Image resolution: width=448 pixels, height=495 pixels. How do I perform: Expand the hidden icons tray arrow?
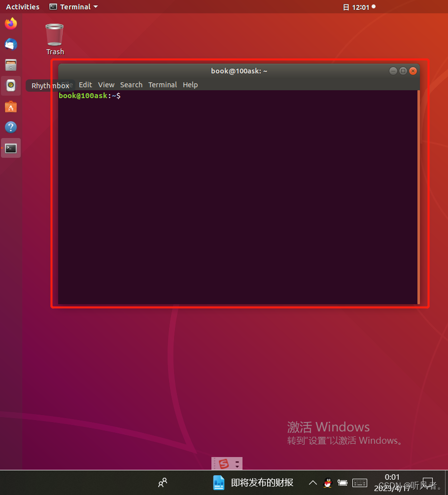312,483
